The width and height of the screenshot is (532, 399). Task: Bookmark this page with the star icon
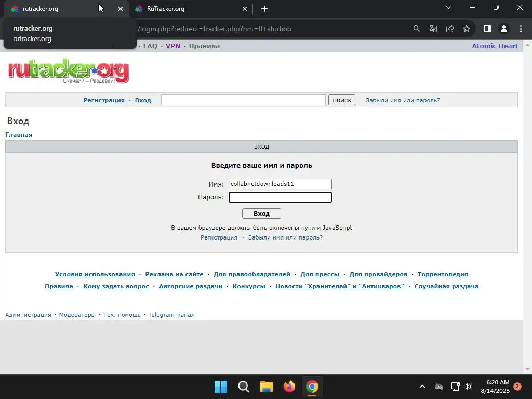(x=467, y=29)
